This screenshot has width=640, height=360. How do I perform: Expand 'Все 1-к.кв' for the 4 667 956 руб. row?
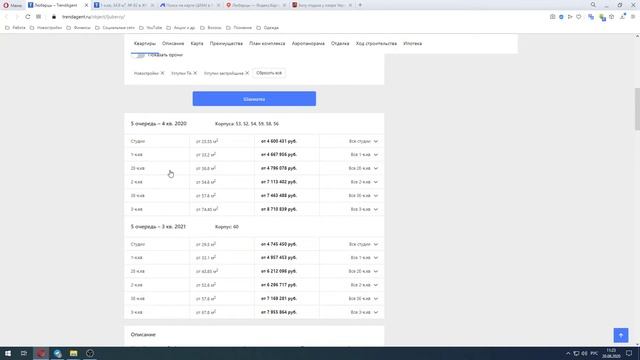[364, 155]
